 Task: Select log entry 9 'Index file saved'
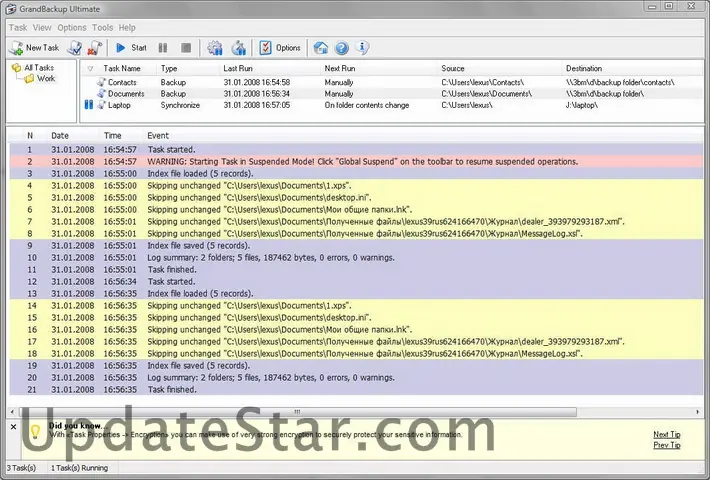(x=356, y=245)
